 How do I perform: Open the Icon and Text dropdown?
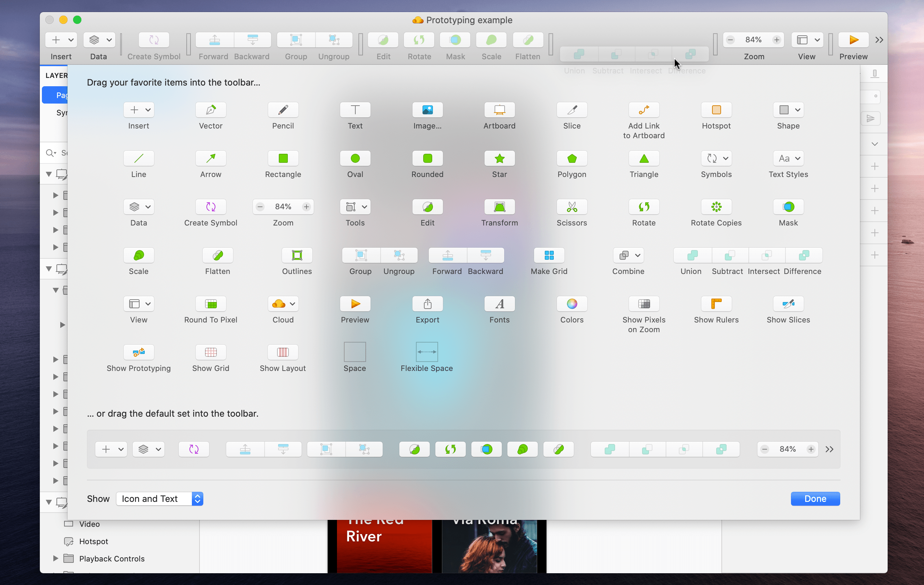pos(159,498)
